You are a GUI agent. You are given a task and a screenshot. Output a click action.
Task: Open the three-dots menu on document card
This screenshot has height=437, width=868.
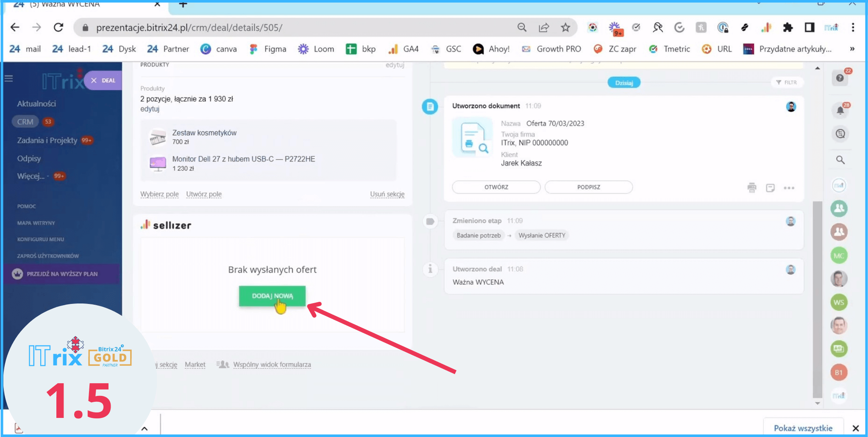(x=789, y=188)
